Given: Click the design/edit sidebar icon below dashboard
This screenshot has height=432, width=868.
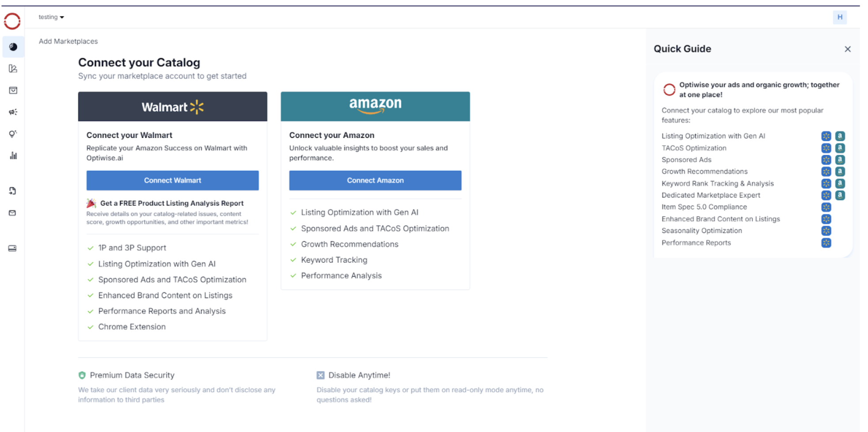Looking at the screenshot, I should [13, 68].
